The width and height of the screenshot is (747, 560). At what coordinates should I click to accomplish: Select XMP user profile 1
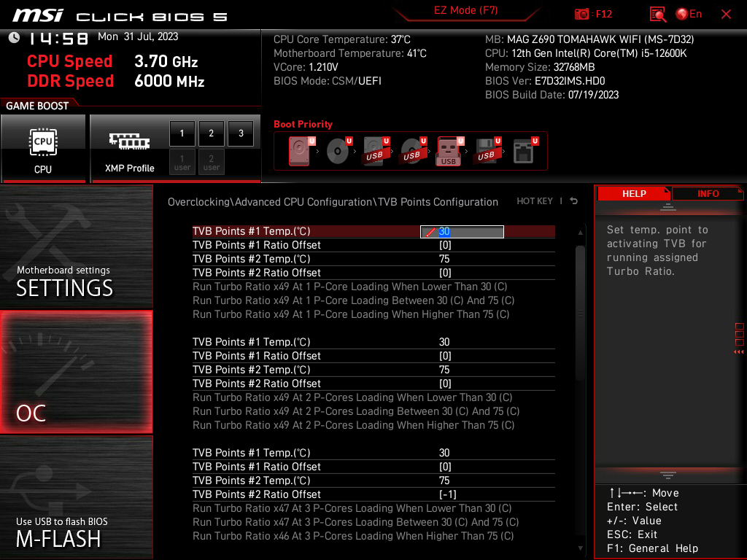[x=182, y=162]
